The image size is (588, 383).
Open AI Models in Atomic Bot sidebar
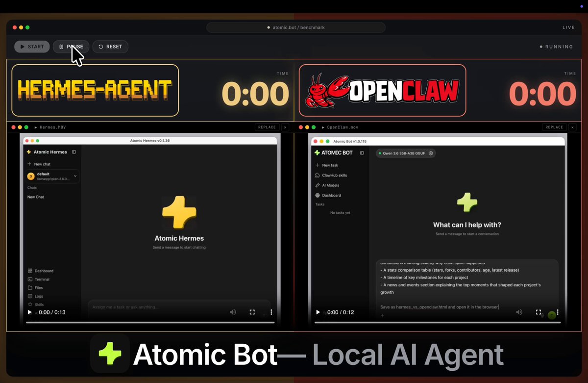click(x=327, y=185)
